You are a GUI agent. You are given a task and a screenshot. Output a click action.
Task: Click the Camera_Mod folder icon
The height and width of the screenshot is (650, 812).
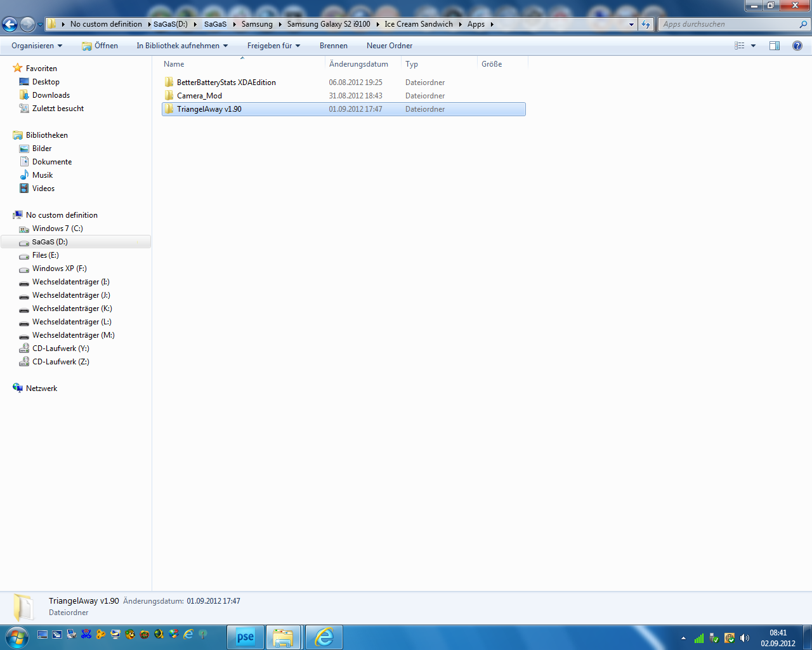point(169,95)
